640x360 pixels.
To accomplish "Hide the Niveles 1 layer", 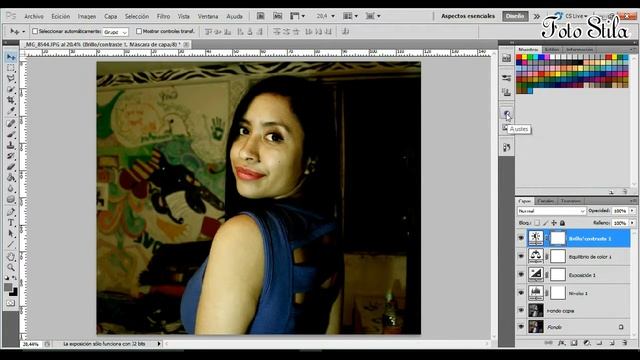I will click(521, 293).
